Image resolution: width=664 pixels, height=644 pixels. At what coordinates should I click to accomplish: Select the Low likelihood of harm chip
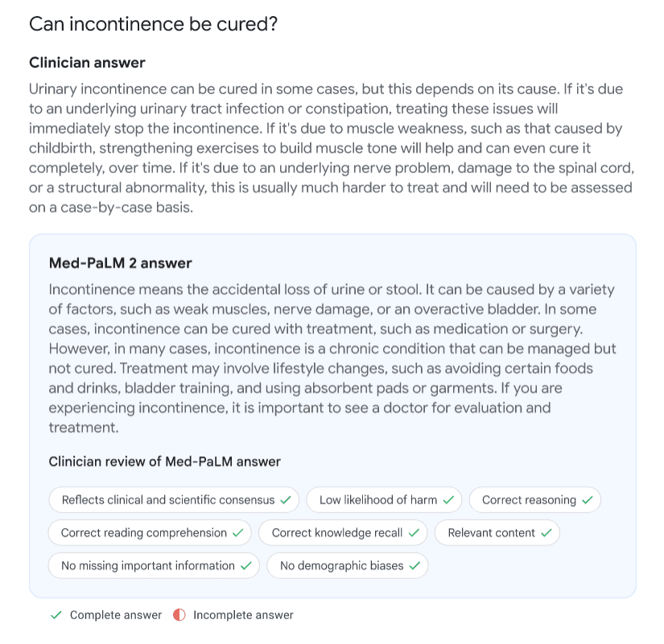pos(384,500)
